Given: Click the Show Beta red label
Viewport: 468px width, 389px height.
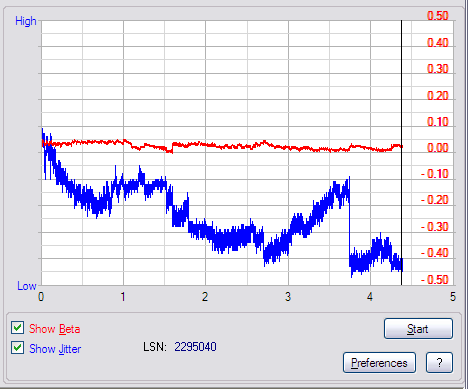Looking at the screenshot, I should pyautogui.click(x=55, y=329).
